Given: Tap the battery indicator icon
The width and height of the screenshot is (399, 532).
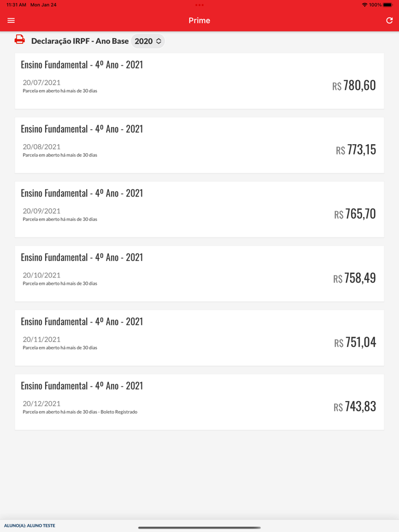Looking at the screenshot, I should [x=388, y=5].
